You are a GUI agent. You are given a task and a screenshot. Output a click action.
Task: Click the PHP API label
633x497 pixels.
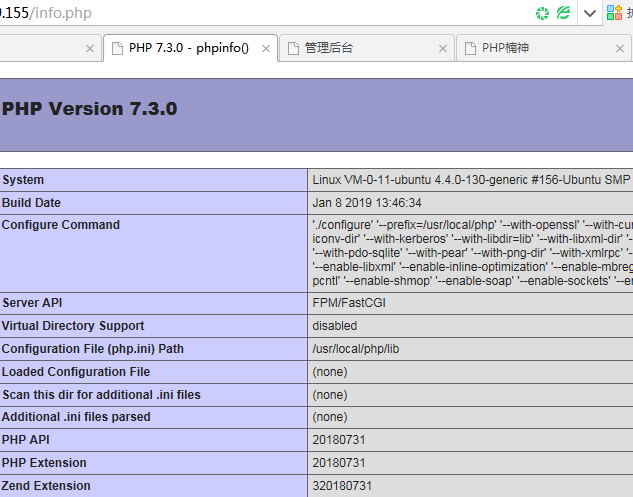(x=25, y=440)
